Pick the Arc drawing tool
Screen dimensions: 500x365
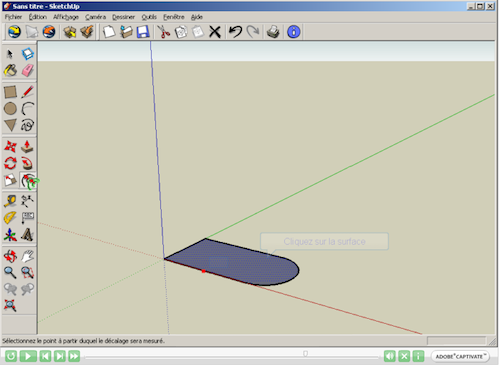click(27, 109)
